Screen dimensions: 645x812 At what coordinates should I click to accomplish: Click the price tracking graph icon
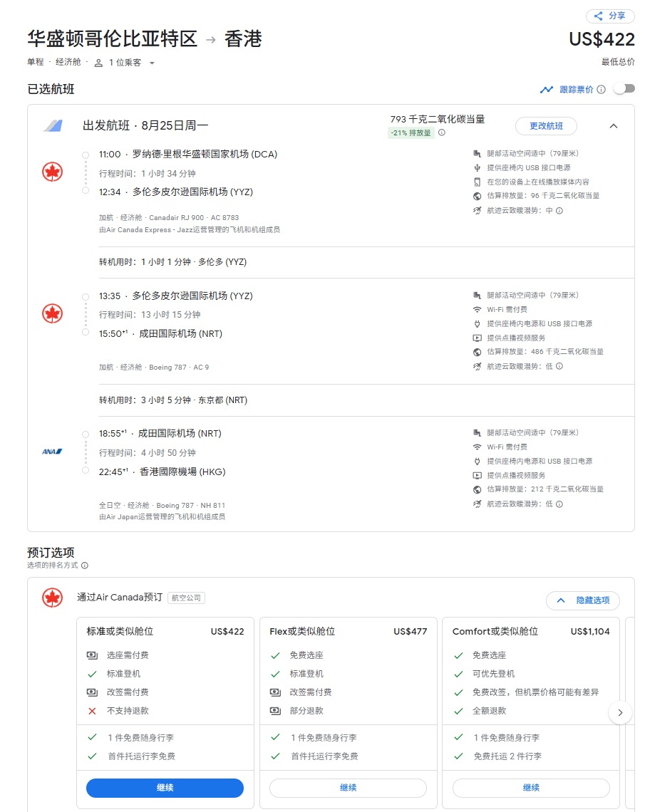click(547, 90)
